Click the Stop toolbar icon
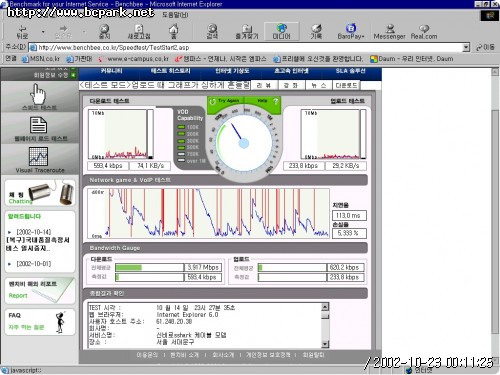Viewport: 500px width, 375px height. (105, 31)
